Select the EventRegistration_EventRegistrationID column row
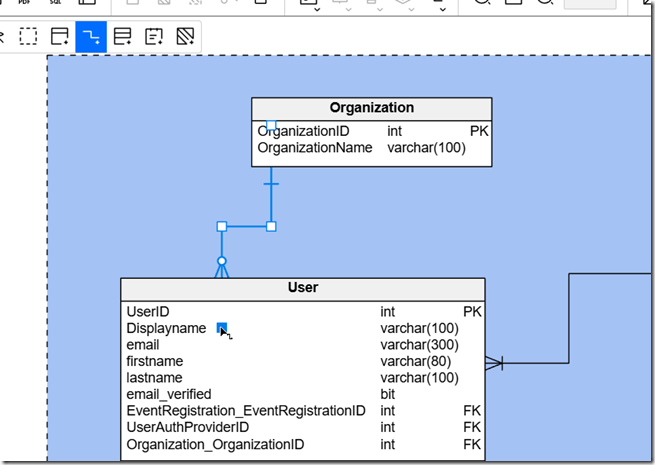655x465 pixels. [x=246, y=411]
